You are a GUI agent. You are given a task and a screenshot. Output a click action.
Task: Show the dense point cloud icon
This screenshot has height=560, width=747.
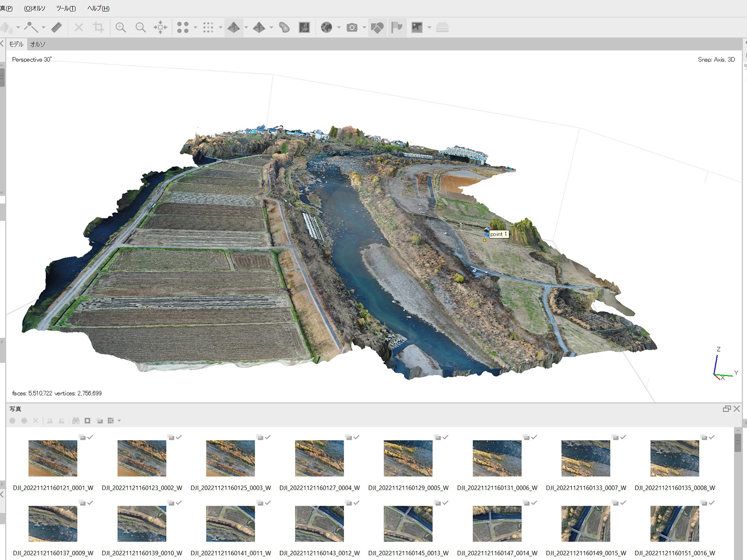208,27
